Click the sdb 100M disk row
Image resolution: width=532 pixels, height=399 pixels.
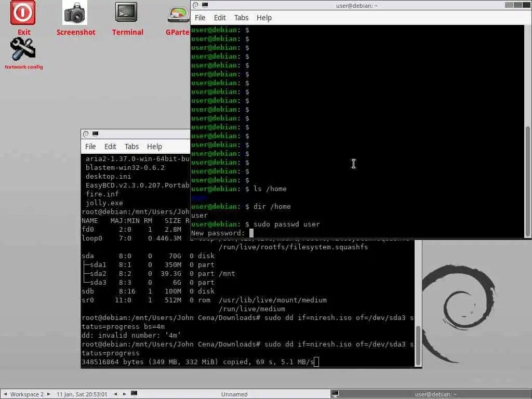tap(148, 291)
